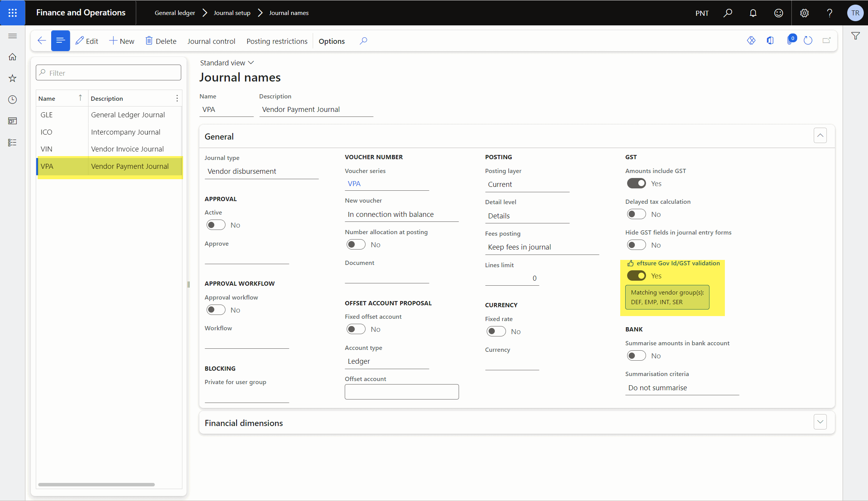The width and height of the screenshot is (868, 501).
Task: Open the notifications bell
Action: click(x=753, y=13)
